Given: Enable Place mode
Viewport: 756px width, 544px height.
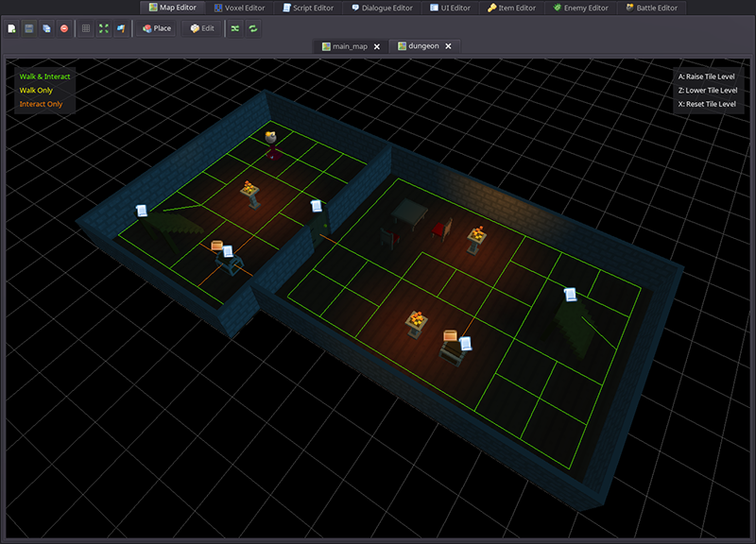Looking at the screenshot, I should coord(156,28).
